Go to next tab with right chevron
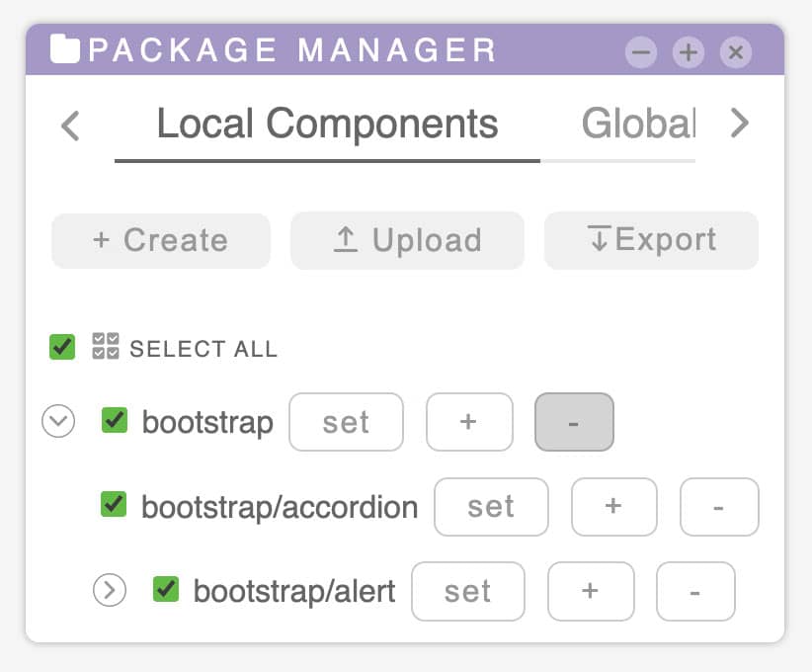Screen dimensions: 812x672 740,124
